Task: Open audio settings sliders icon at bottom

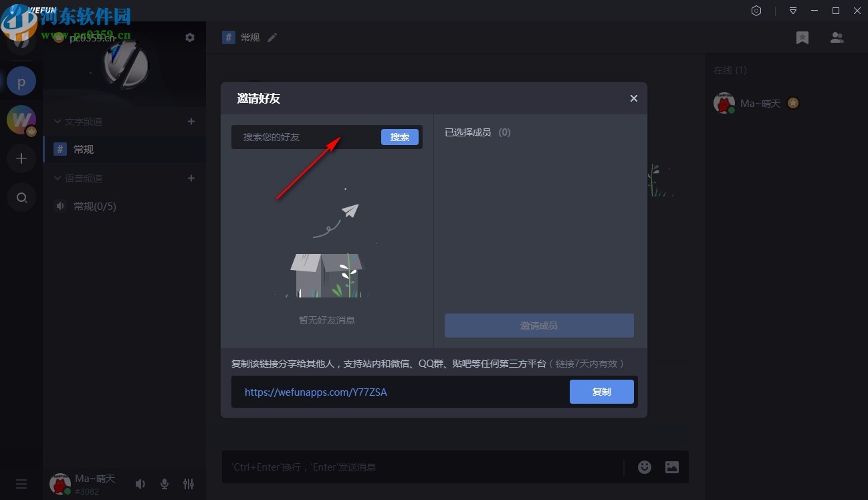Action: 188,483
